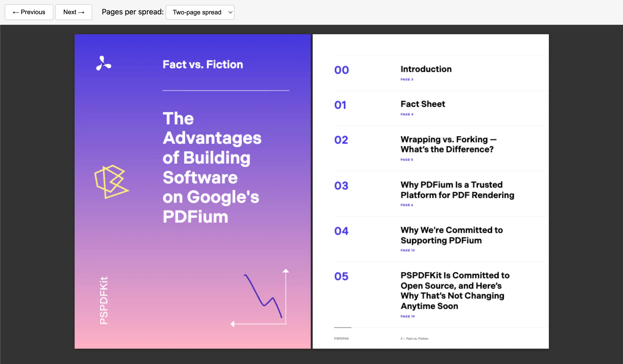The width and height of the screenshot is (623, 364).
Task: Click the PSPDFKit footer text on contents page
Action: pyautogui.click(x=341, y=339)
